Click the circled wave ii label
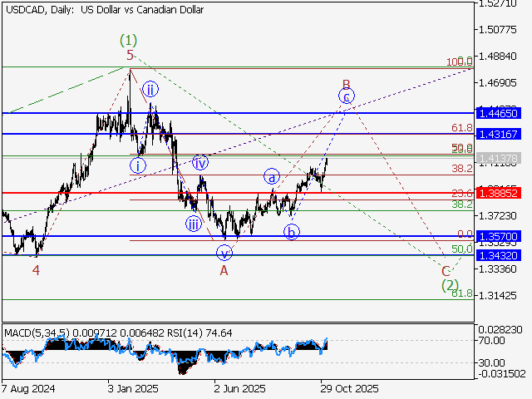 (x=150, y=89)
